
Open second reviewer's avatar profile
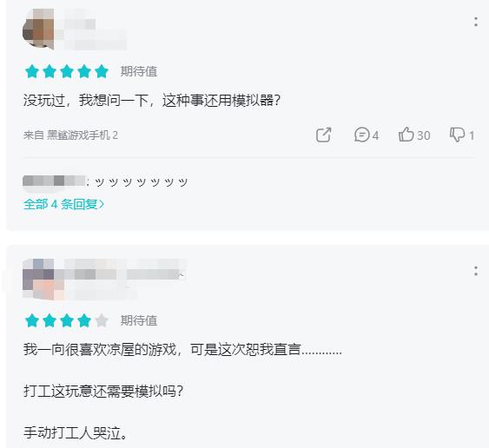[38, 279]
